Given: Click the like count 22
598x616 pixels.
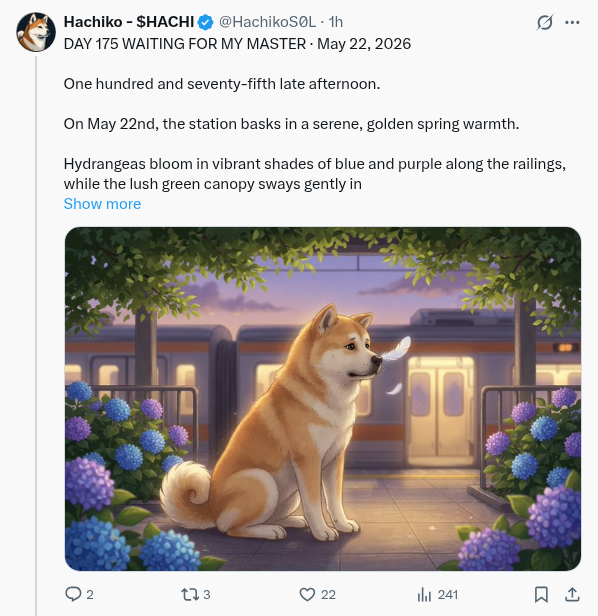Looking at the screenshot, I should (328, 594).
